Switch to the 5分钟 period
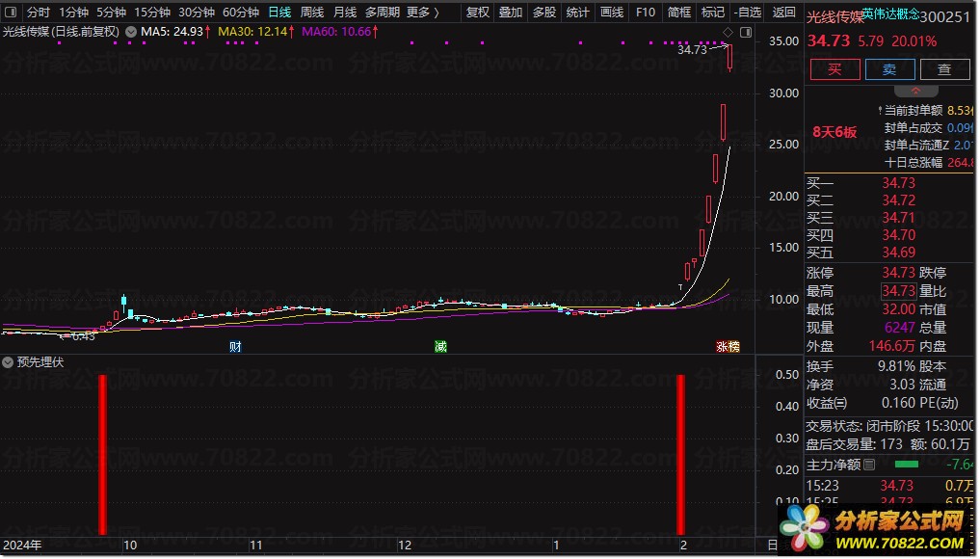This screenshot has width=980, height=559. click(111, 12)
